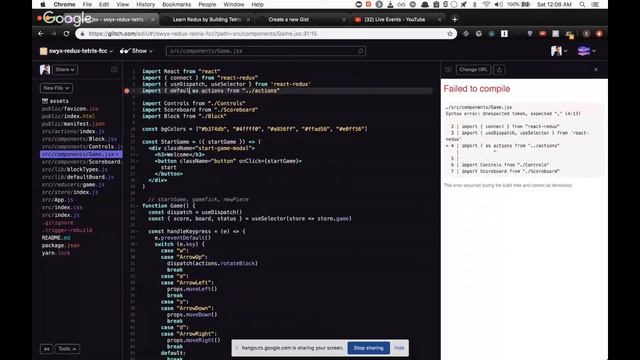This screenshot has height=360, width=640.
Task: Open the package.json file
Action: pyautogui.click(x=60, y=245)
